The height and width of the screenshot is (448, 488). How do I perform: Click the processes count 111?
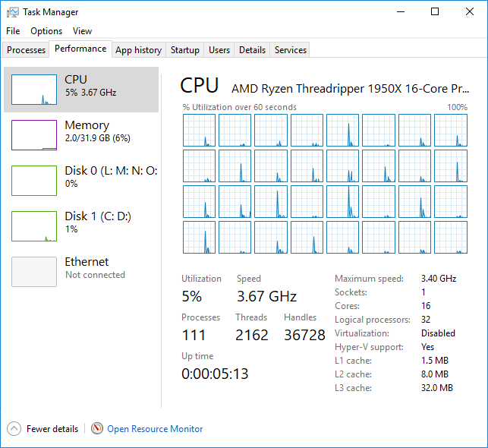tap(194, 335)
